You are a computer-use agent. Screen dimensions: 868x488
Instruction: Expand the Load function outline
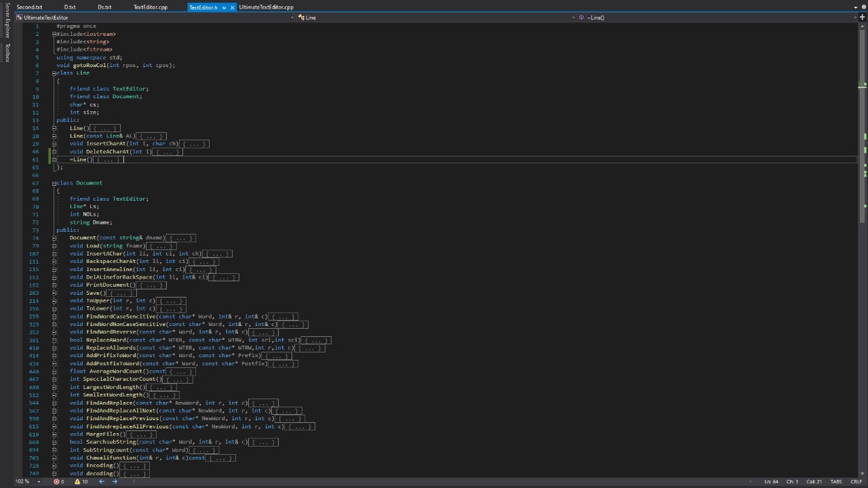tap(54, 246)
